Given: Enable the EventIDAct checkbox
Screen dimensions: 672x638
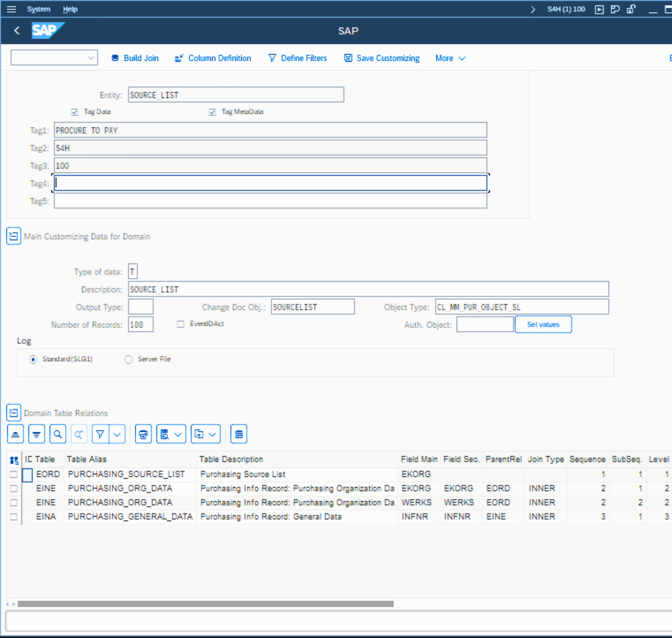Looking at the screenshot, I should [x=180, y=324].
